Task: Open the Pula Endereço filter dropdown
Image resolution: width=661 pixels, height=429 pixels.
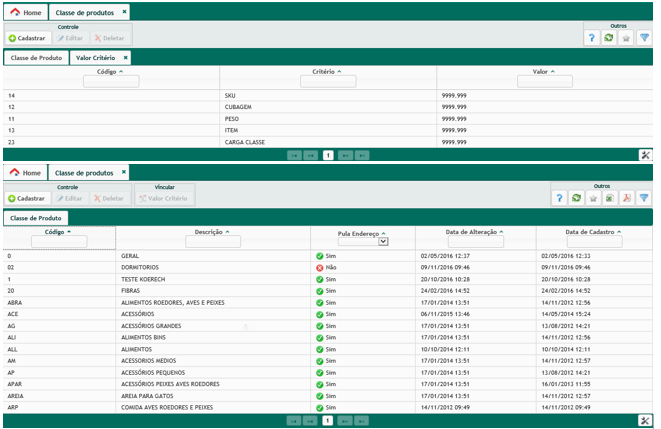Action: (383, 242)
